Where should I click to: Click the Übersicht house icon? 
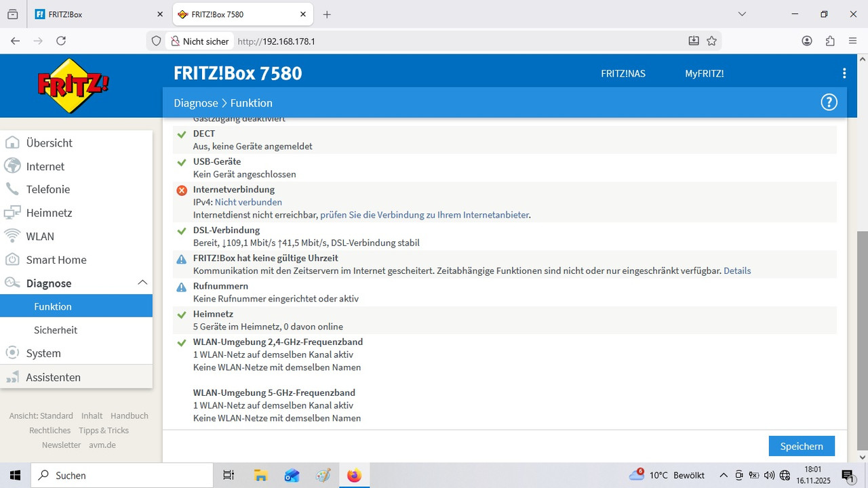[x=12, y=143]
